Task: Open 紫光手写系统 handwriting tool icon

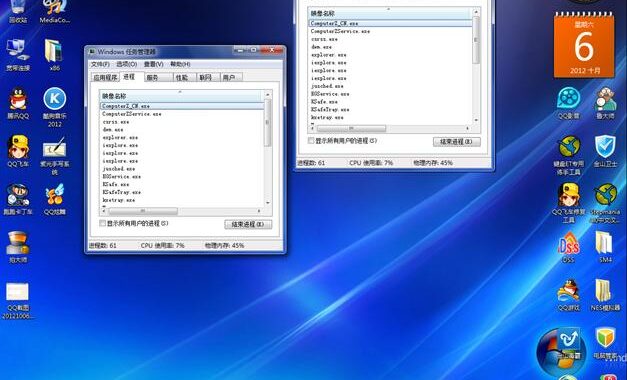Action: [55, 155]
